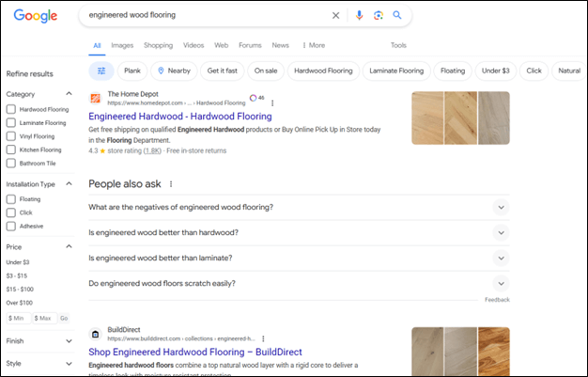Click the circular 46 extension badge icon
Screen dimensions: 588x377
(253, 98)
